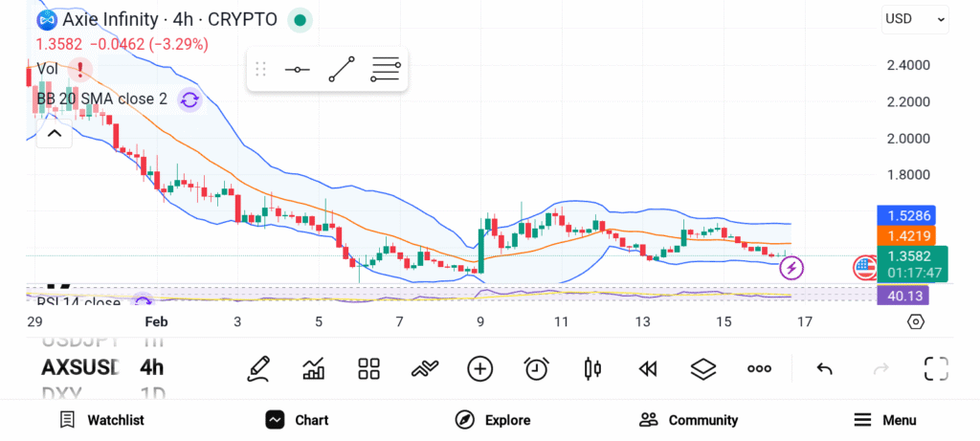Open the USD currency dropdown
The image size is (980, 441).
point(914,18)
